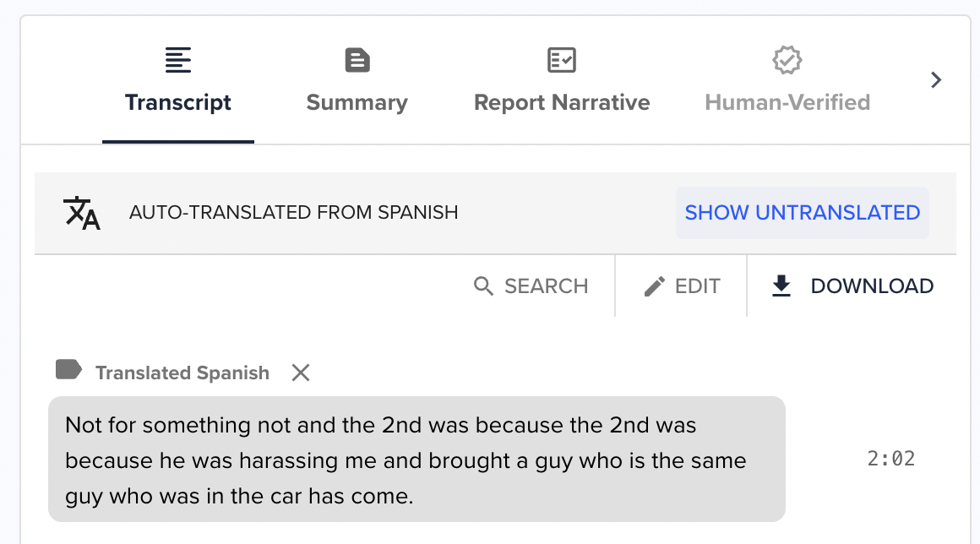Click the Translated Spanish tag icon

(x=68, y=370)
